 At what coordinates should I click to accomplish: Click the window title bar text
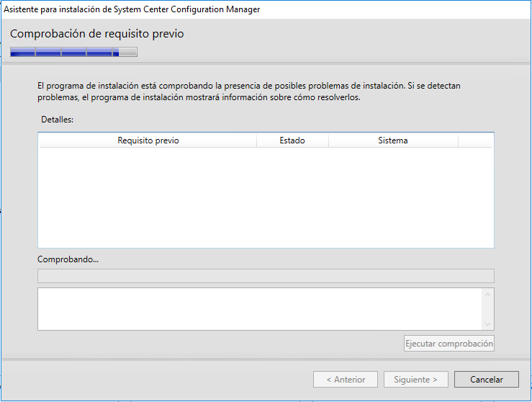point(132,9)
